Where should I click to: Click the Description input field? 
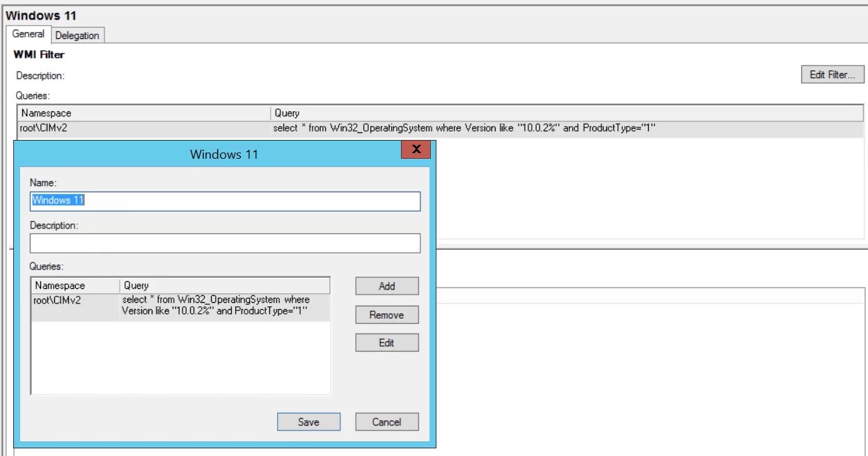[x=223, y=244]
